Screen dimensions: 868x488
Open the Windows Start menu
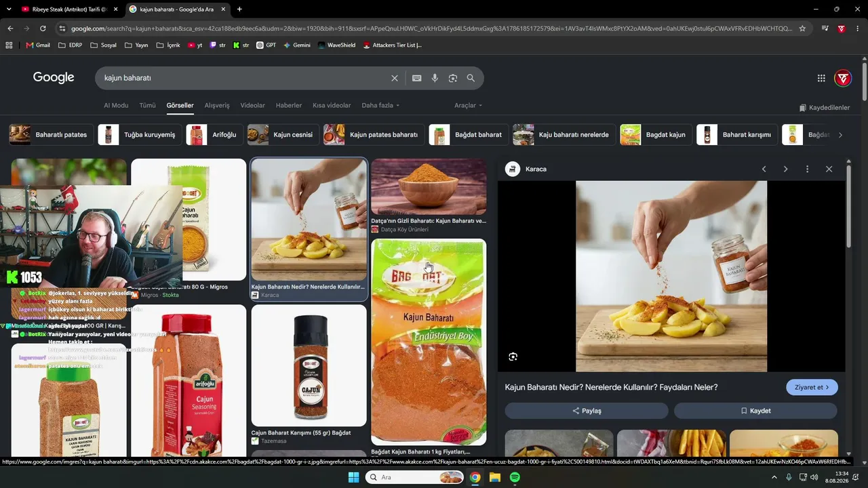click(353, 477)
